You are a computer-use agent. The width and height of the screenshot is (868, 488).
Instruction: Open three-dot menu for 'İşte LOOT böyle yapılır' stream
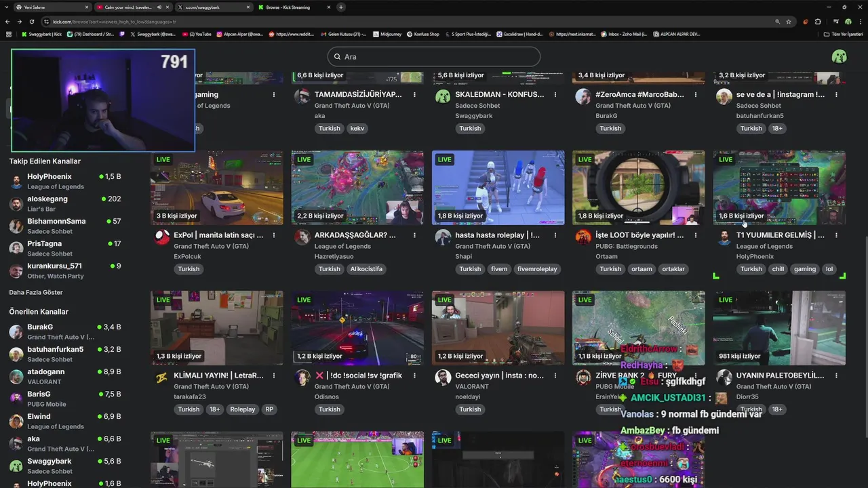coord(696,235)
